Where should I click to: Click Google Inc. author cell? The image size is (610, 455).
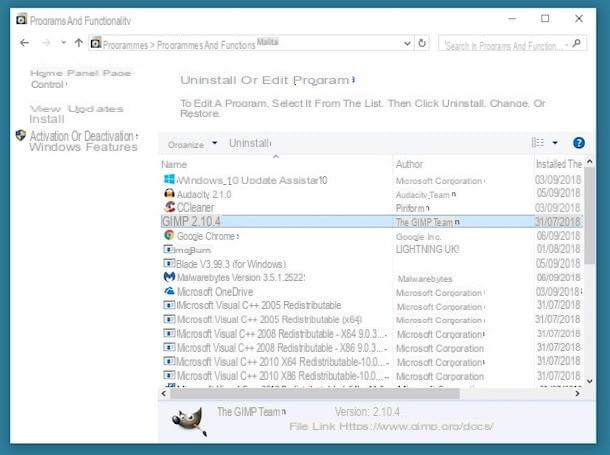pos(419,237)
